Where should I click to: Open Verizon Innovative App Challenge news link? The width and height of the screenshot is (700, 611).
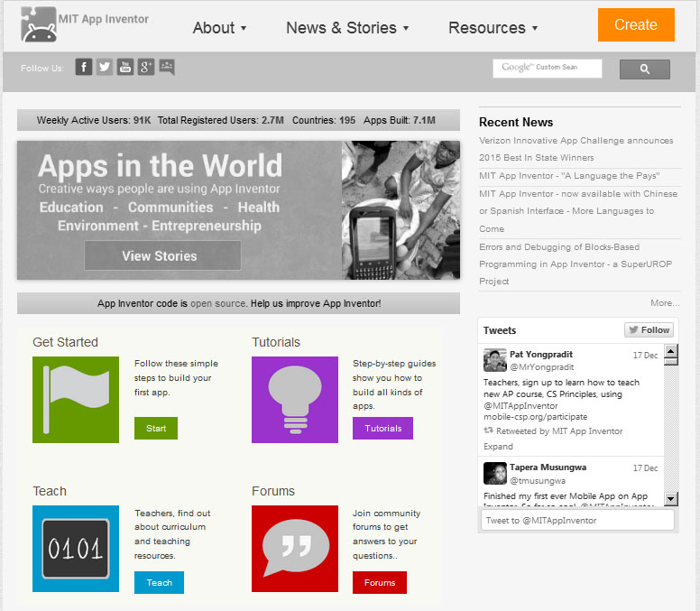tap(576, 149)
